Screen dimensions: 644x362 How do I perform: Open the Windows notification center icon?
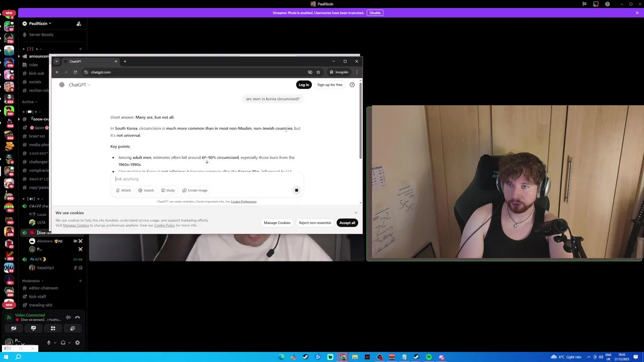point(636,357)
